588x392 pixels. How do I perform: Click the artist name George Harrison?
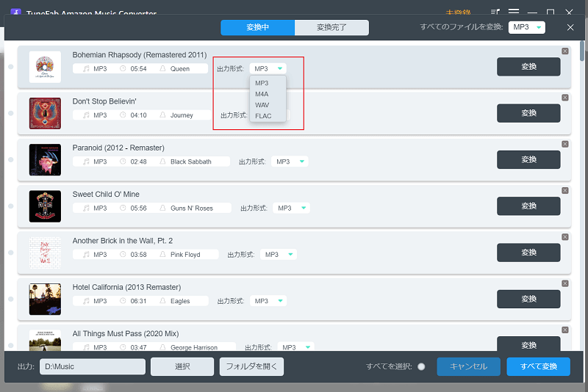coord(194,347)
